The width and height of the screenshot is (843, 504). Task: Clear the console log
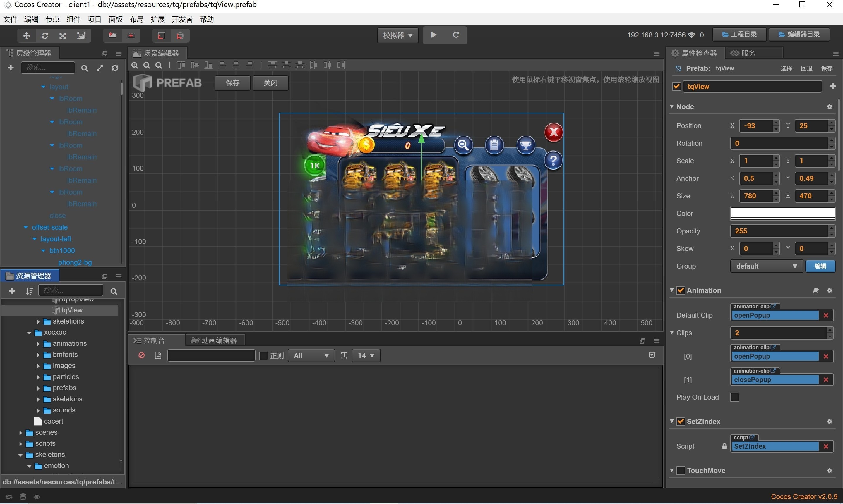coord(142,355)
